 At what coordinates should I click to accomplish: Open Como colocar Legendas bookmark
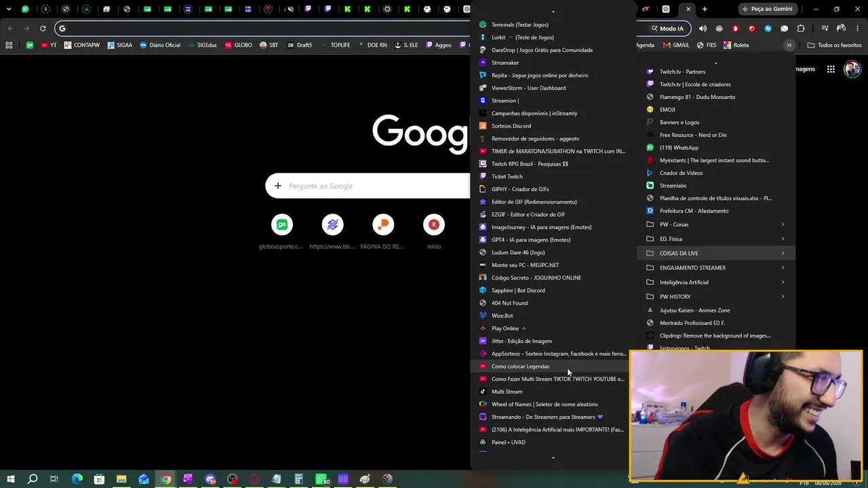553,366
